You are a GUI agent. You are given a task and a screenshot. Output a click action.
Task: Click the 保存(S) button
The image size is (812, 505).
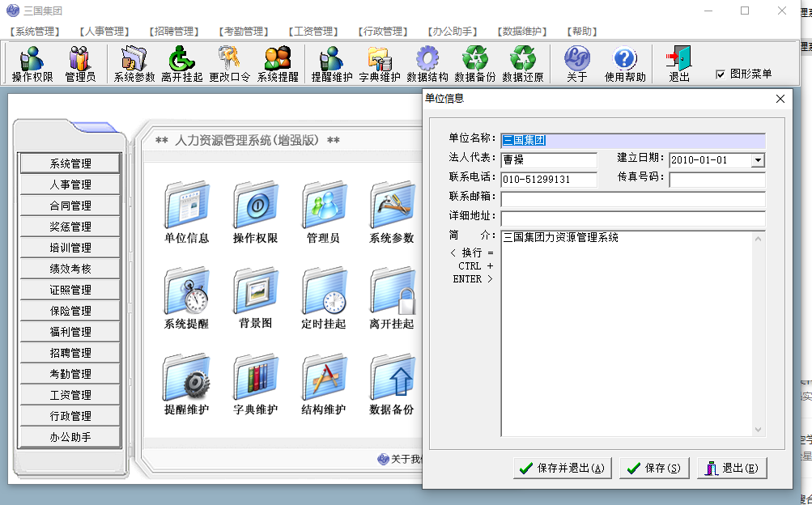tap(654, 469)
